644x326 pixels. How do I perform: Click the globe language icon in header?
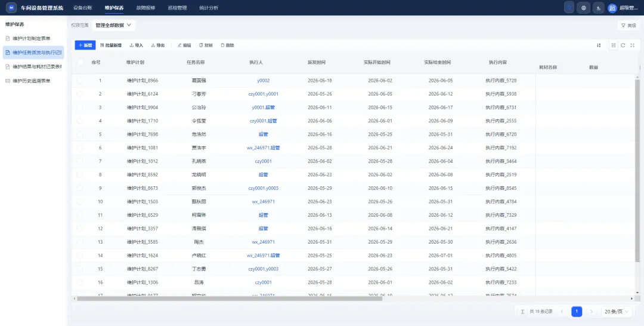click(x=584, y=8)
